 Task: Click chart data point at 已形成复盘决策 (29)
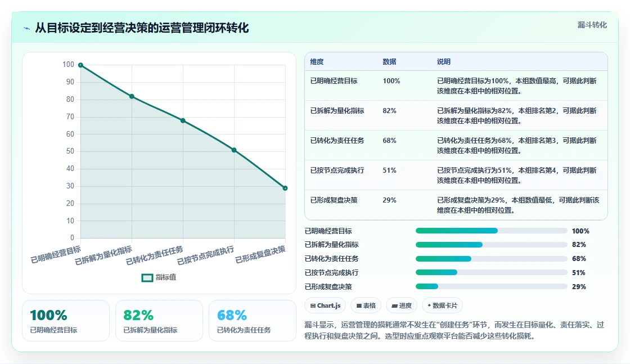pyautogui.click(x=285, y=188)
